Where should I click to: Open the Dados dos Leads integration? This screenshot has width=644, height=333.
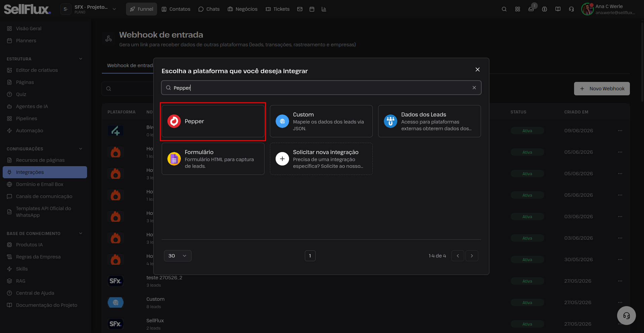(x=429, y=121)
